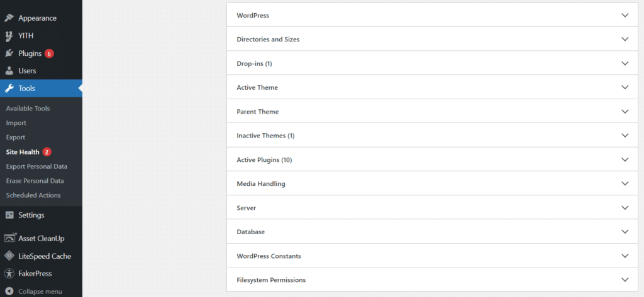Expand the Database accordion section
This screenshot has width=644, height=297.
(432, 232)
